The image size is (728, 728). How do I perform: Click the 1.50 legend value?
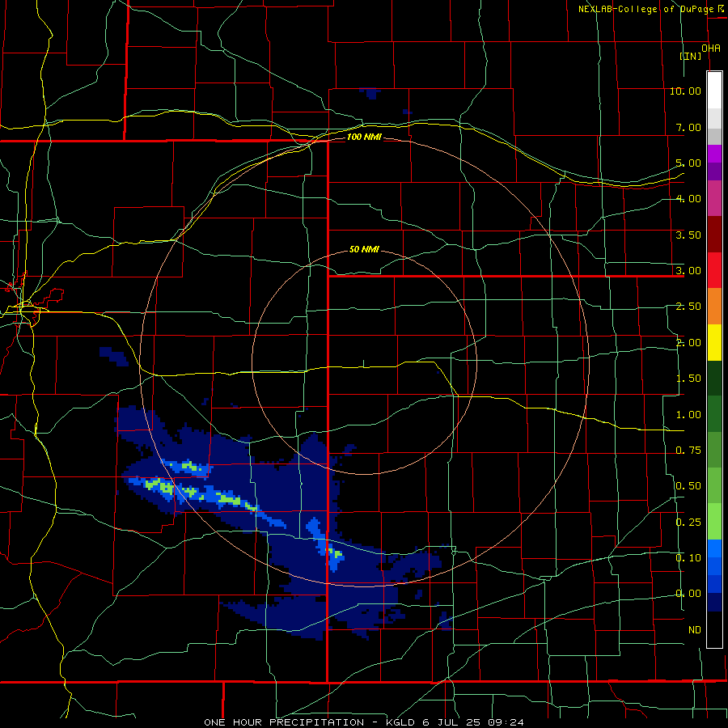tap(688, 379)
